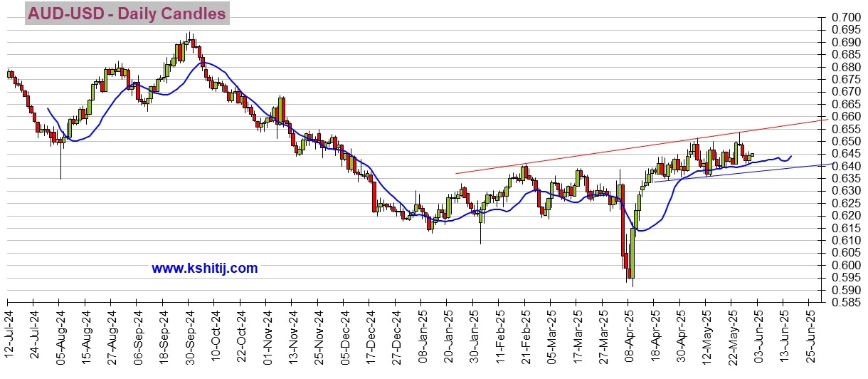The image size is (868, 379).
Task: Select the 05-Aug-24 date on the time axis
Action: (60, 334)
